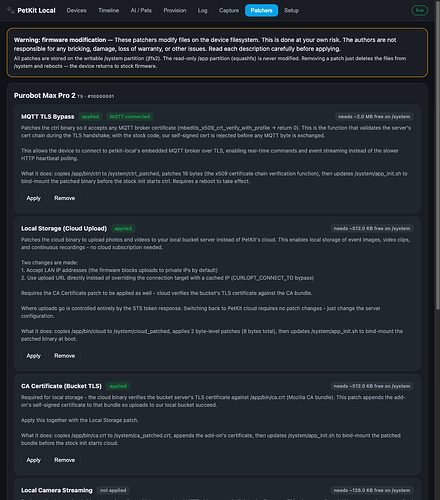Click the MQTT connected status badge
Viewport: 440px width, 500px height.
click(130, 116)
